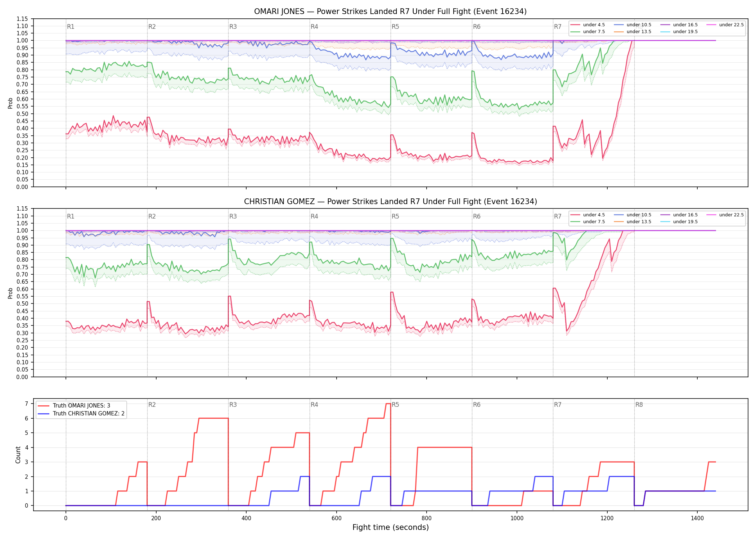This screenshot has height=540, width=756.
Task: Select 'under 19.5' in Omari Jones legend
Action: [679, 32]
